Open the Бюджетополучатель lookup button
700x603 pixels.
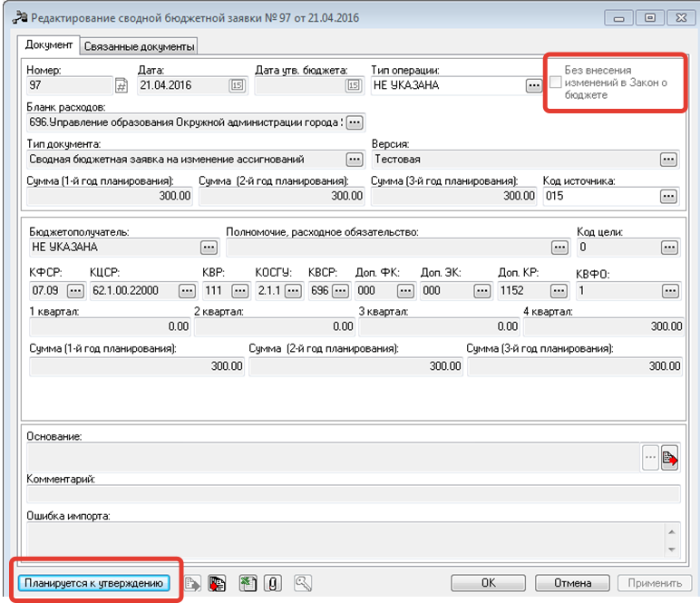(209, 247)
